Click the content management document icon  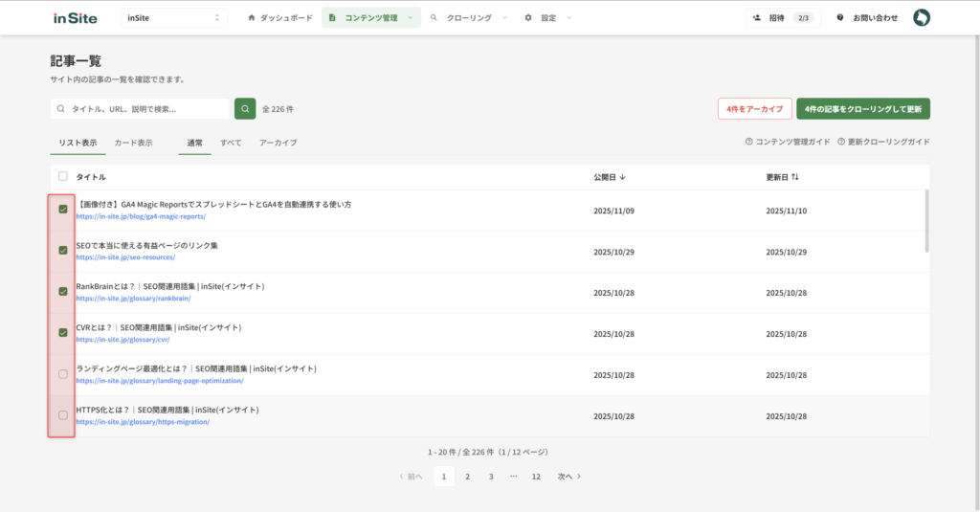click(x=332, y=18)
